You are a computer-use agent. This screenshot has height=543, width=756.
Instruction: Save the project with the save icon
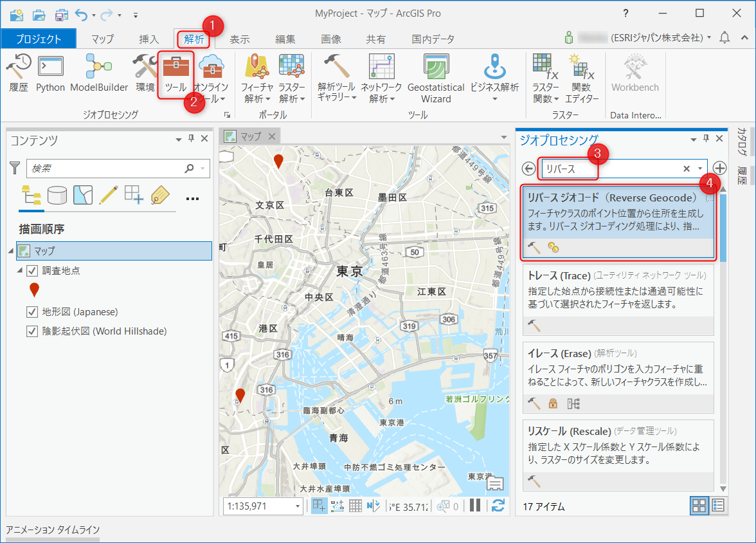61,15
